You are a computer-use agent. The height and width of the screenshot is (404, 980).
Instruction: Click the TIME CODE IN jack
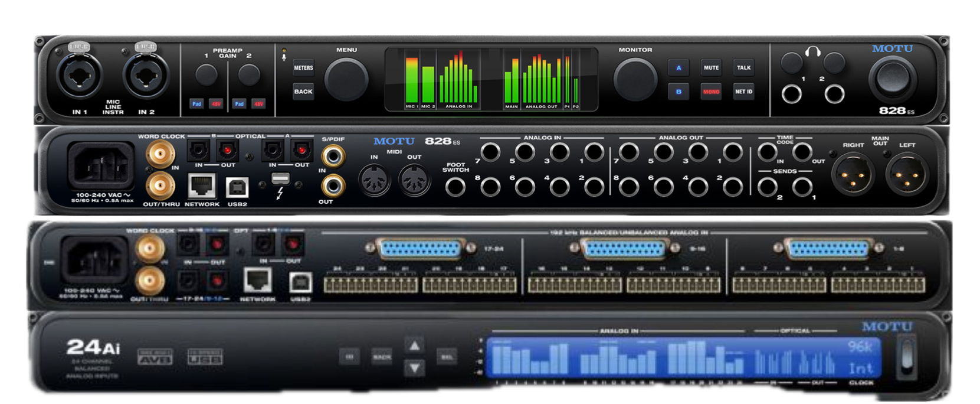click(768, 152)
